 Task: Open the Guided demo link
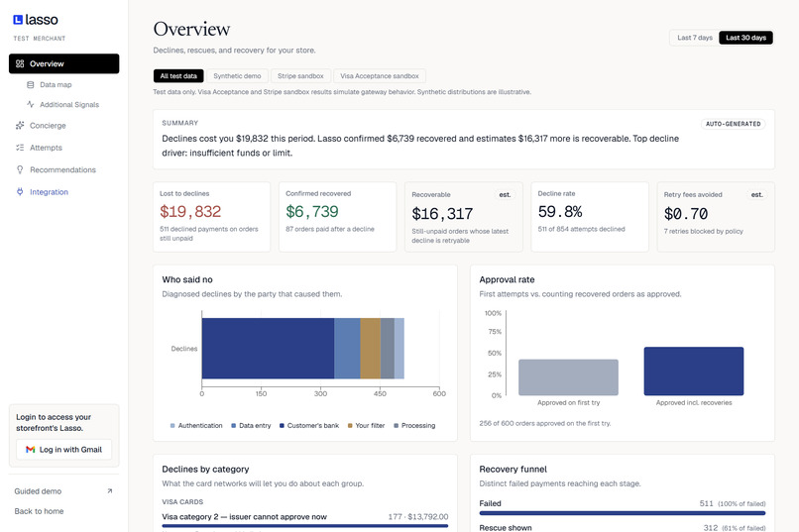64,491
